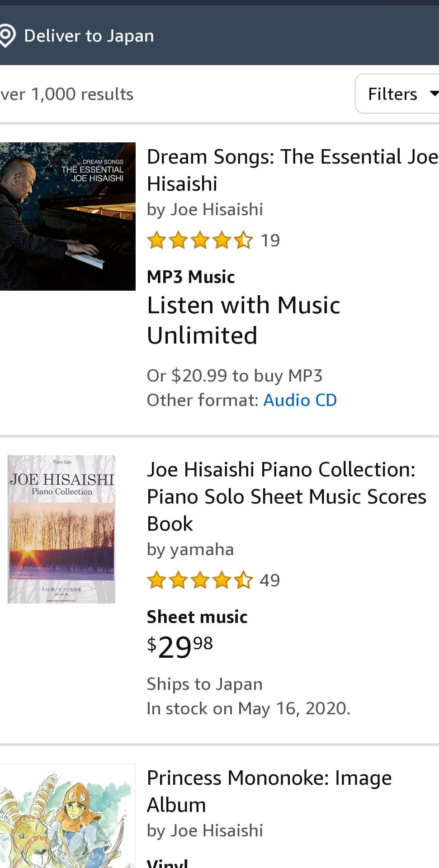Click the Dream Songs star rating

point(200,240)
